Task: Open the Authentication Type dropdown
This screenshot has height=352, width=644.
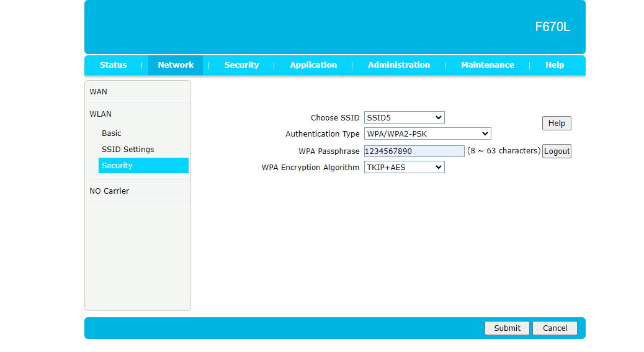Action: pyautogui.click(x=427, y=133)
